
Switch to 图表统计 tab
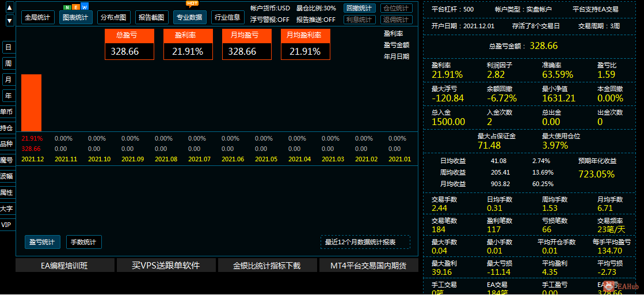pyautogui.click(x=75, y=17)
